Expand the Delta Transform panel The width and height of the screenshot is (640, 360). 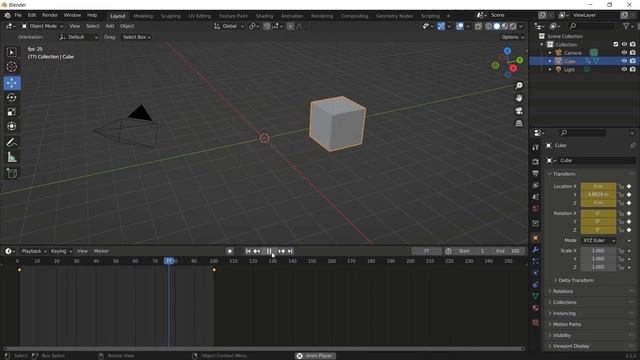[576, 280]
